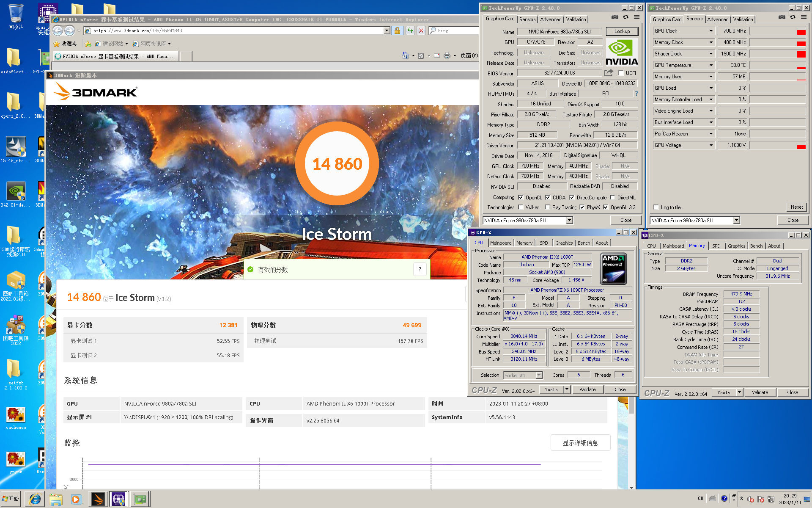
Task: Click the Bus Interface question mark in GPU-Z
Action: pos(636,94)
